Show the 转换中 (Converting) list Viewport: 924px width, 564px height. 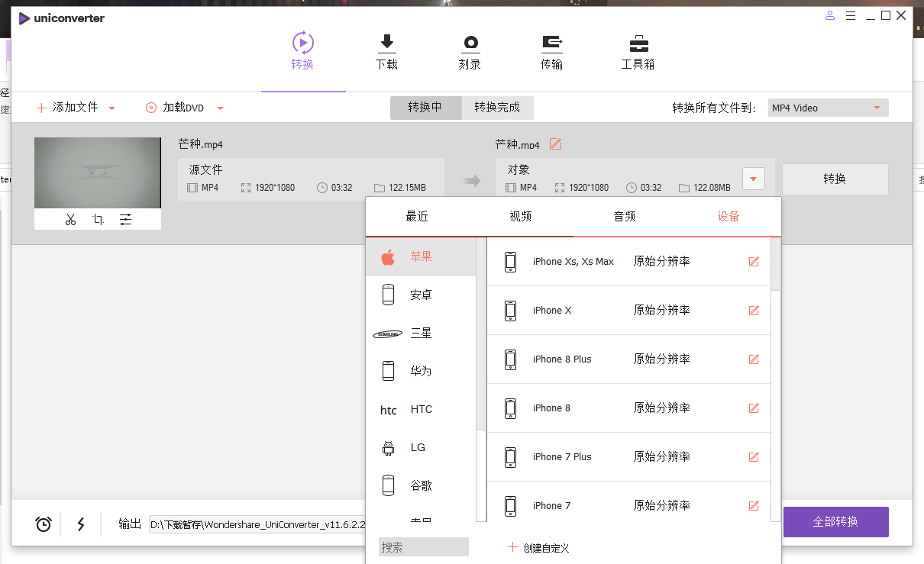click(425, 108)
